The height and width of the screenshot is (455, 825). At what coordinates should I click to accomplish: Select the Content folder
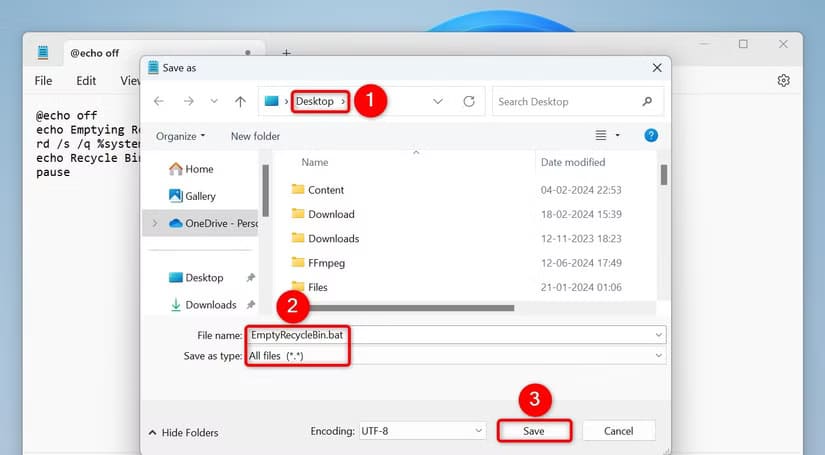click(x=325, y=190)
